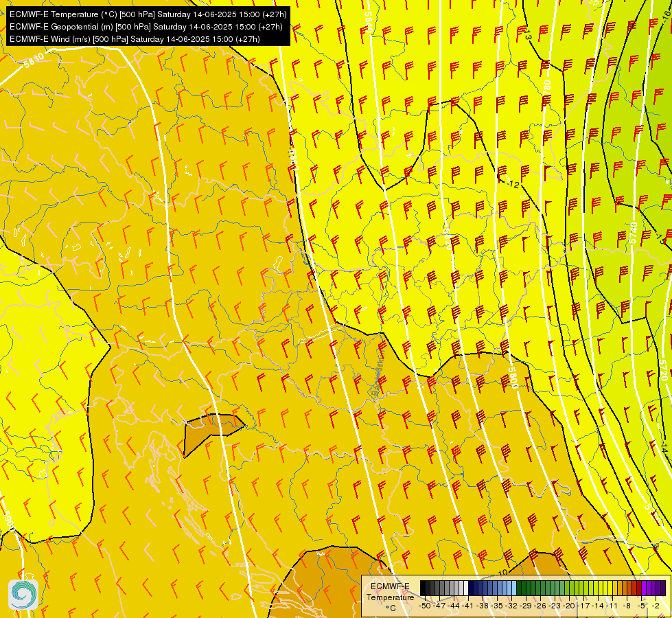672x618 pixels.
Task: Click the darkest purple swatch ending the legend
Action: click(663, 588)
